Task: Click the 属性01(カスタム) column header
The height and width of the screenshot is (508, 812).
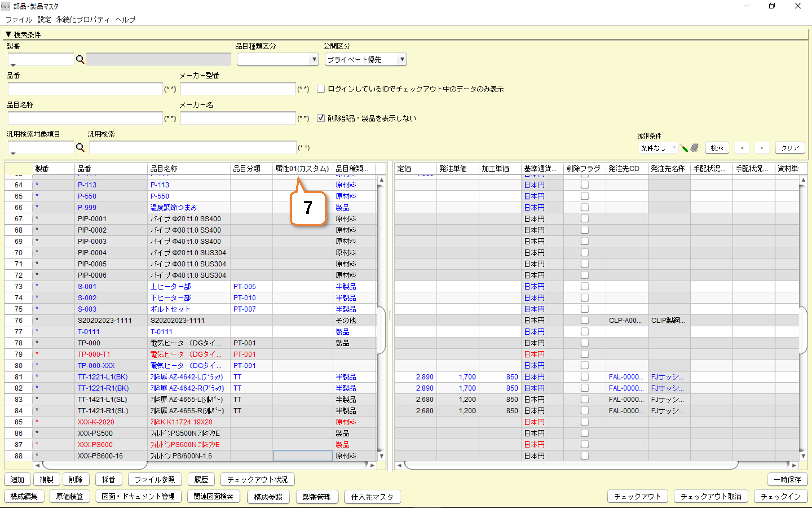Action: point(302,169)
